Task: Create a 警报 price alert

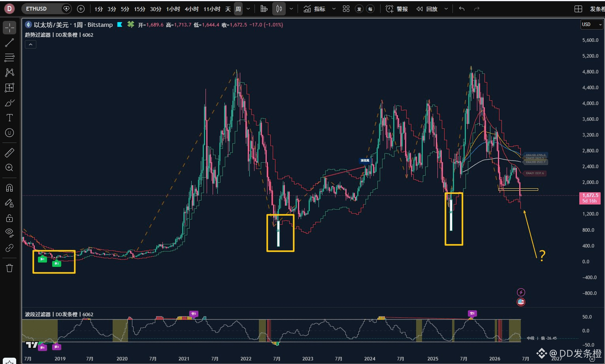Action: 397,9
